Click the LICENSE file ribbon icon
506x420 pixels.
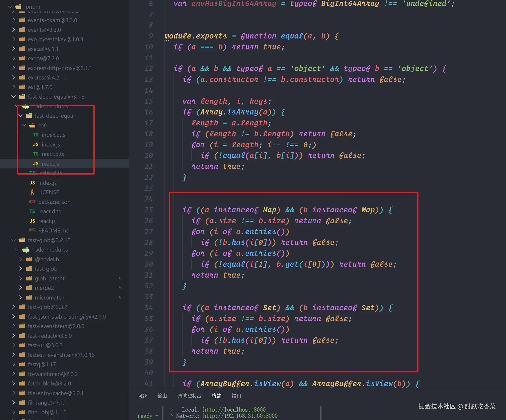32,192
